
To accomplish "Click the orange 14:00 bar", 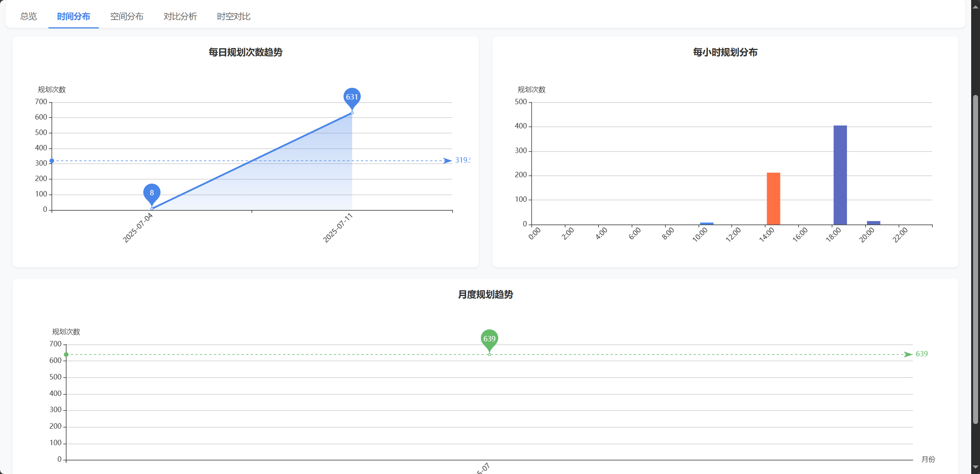I will [773, 198].
